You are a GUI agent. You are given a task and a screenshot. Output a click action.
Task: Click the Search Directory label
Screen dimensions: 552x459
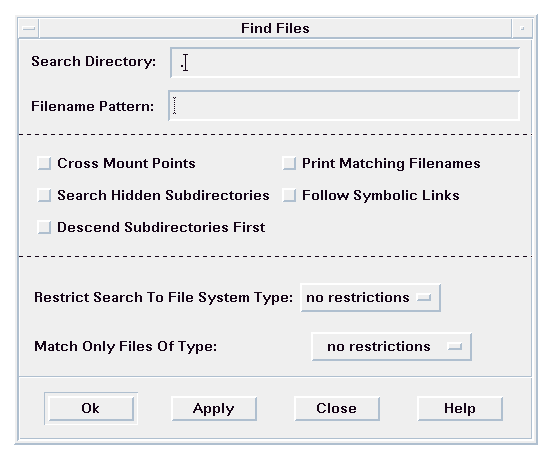coord(94,61)
